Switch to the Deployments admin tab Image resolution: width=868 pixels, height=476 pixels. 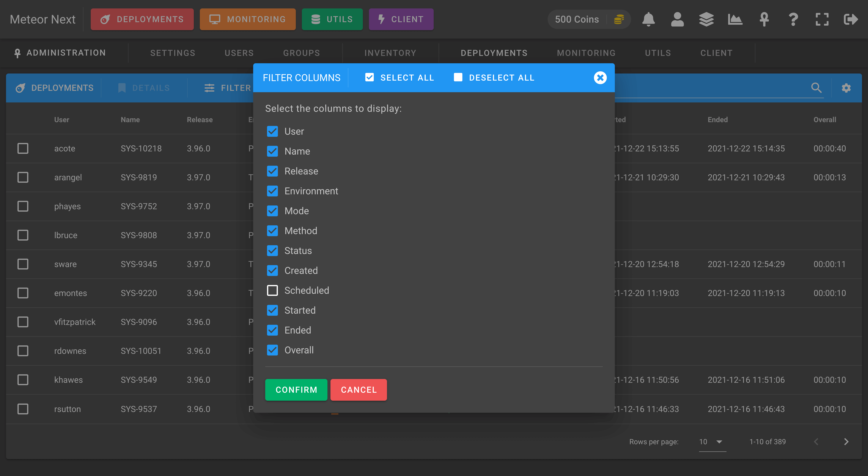(494, 53)
